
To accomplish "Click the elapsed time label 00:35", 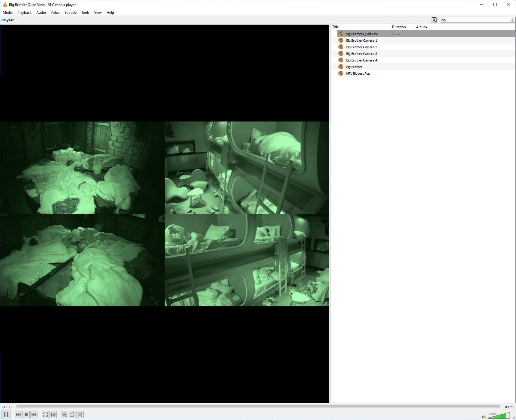I will click(7, 407).
